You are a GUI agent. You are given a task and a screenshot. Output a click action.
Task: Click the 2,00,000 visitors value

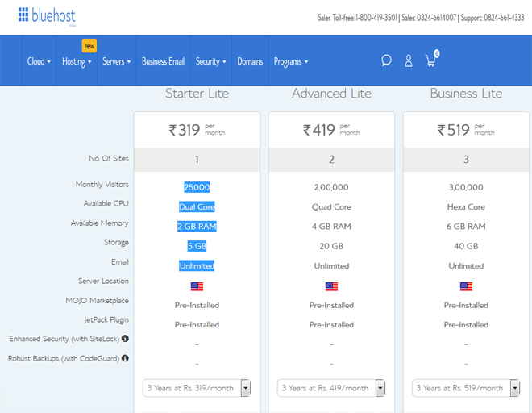[x=331, y=187]
